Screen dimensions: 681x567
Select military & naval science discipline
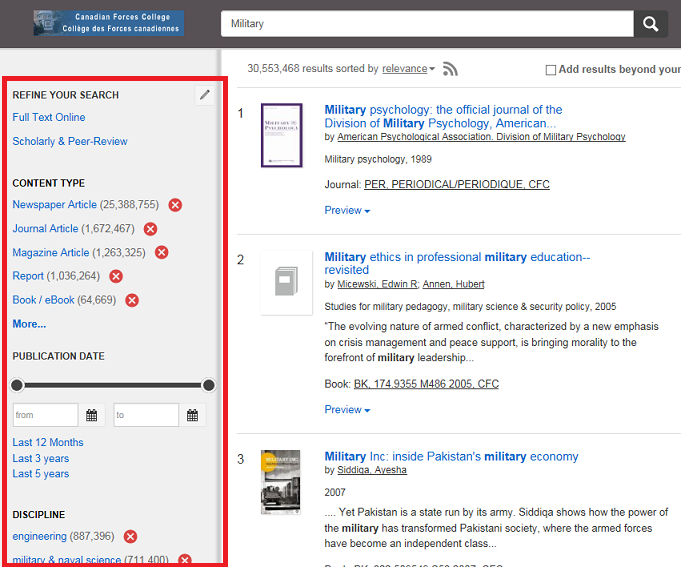(x=67, y=560)
